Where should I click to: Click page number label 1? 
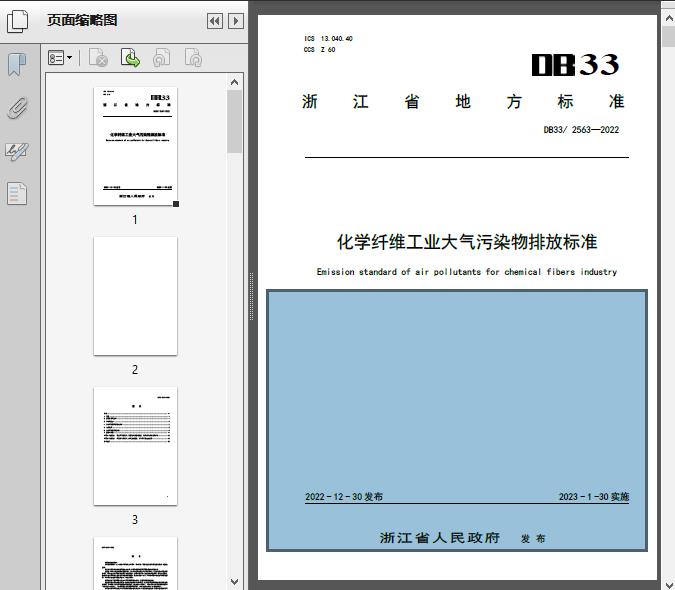135,219
